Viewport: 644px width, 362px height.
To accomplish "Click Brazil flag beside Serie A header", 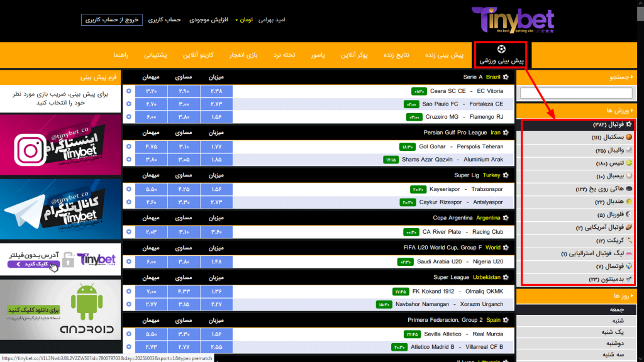I will [507, 77].
